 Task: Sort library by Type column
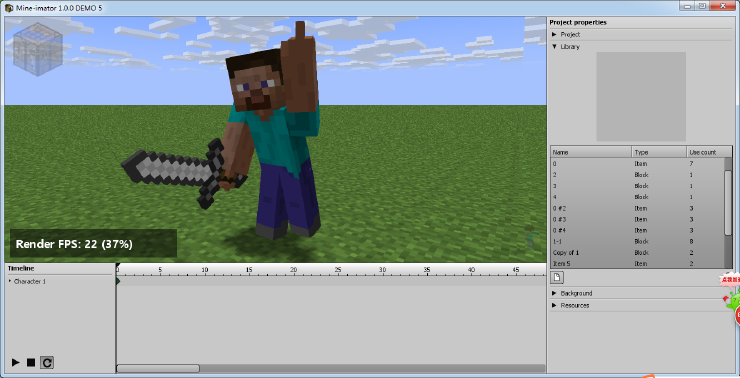[659, 152]
